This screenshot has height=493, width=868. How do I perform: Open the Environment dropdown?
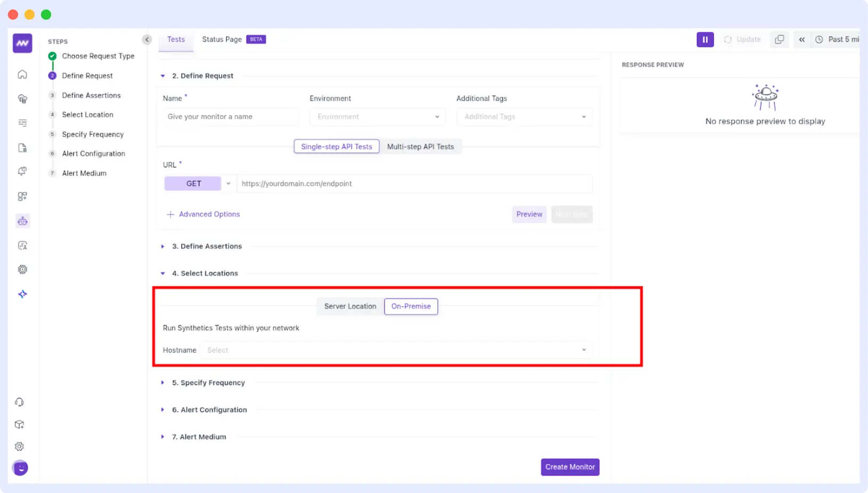coord(377,117)
